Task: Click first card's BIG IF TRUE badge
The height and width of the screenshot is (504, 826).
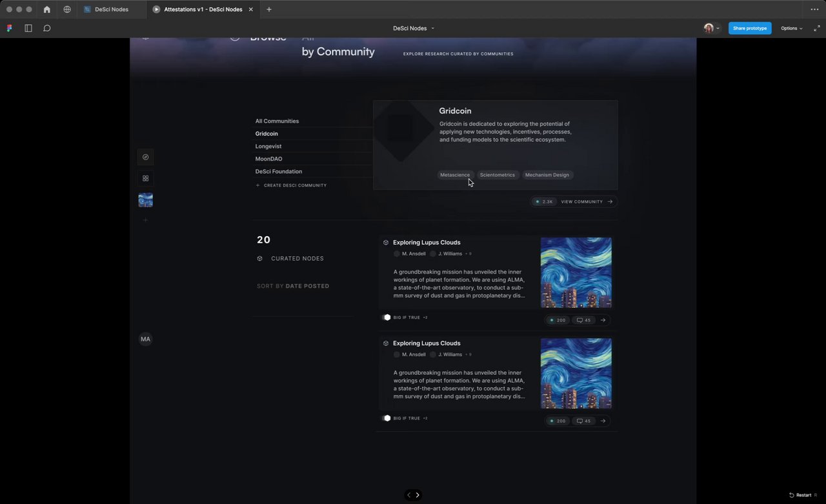Action: point(405,318)
